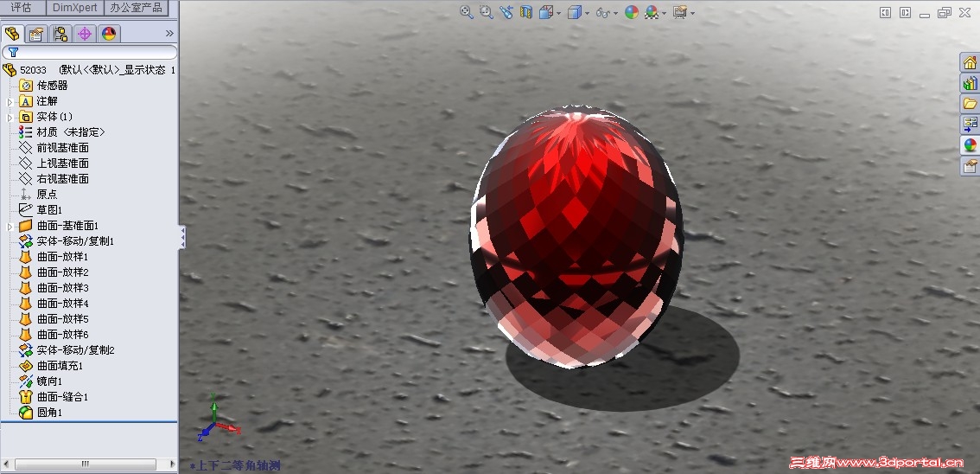Switch to PropertyManager tab

coord(36,34)
